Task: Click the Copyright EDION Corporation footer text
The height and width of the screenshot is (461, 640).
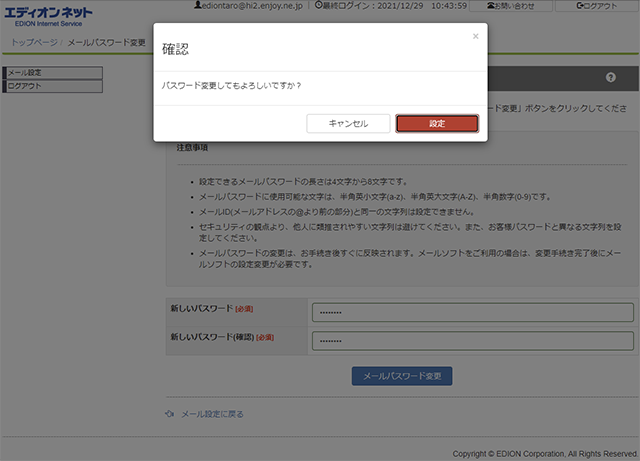Action: tap(545, 454)
